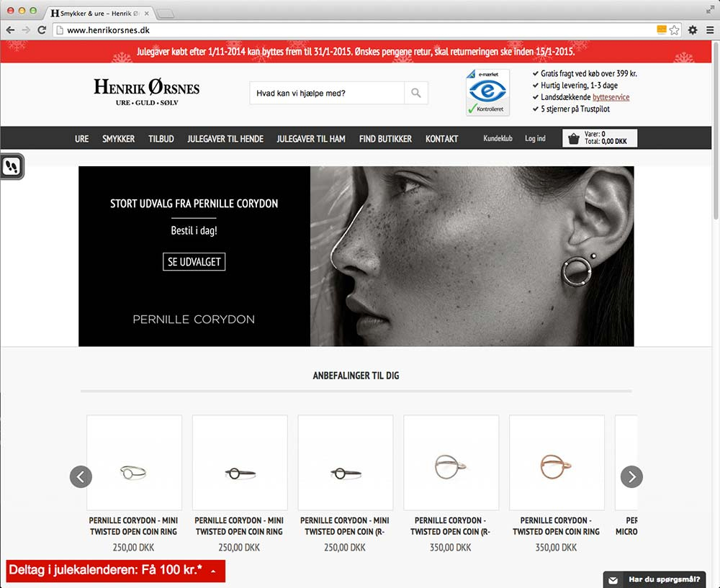Click the SE UDVALGET button

tap(194, 262)
